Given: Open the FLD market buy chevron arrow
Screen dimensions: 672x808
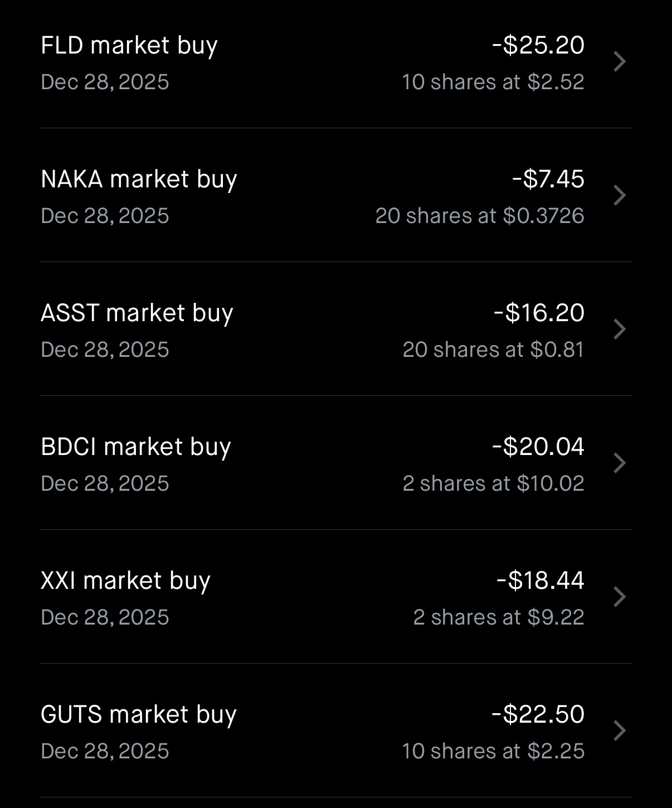Looking at the screenshot, I should tap(620, 61).
